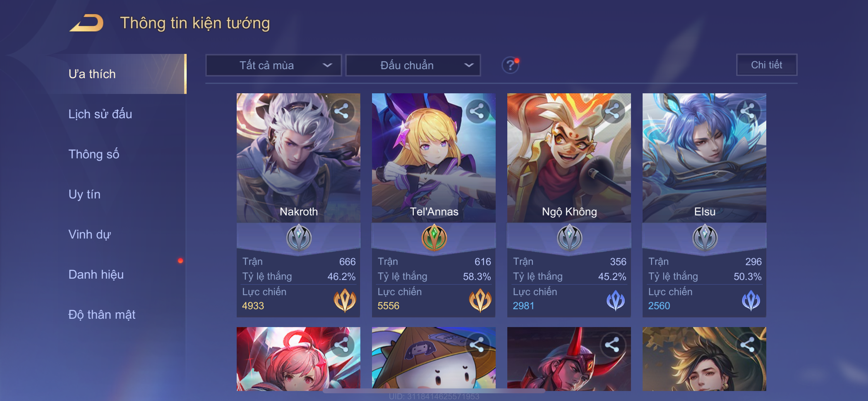The height and width of the screenshot is (401, 868).
Task: Share the Ngộ Không hero card
Action: coord(613,111)
